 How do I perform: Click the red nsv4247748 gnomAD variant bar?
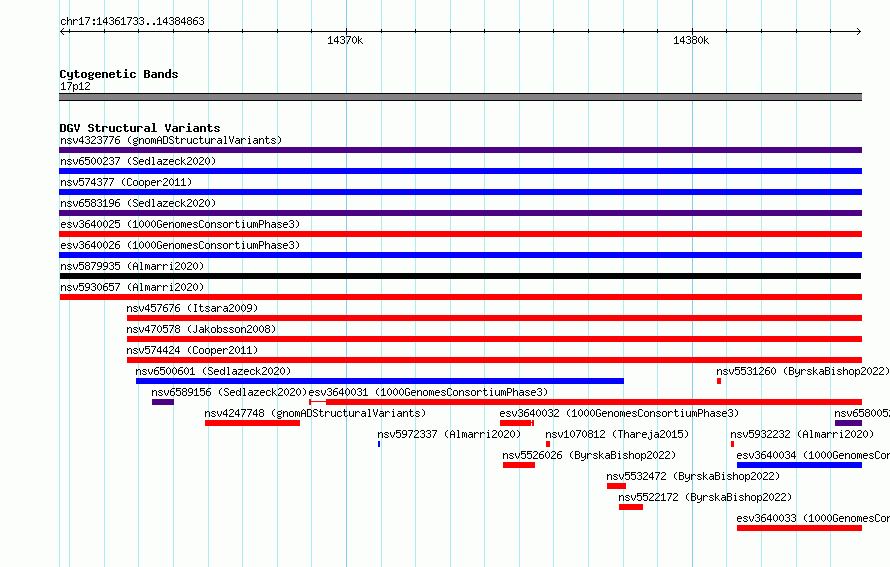click(x=252, y=423)
